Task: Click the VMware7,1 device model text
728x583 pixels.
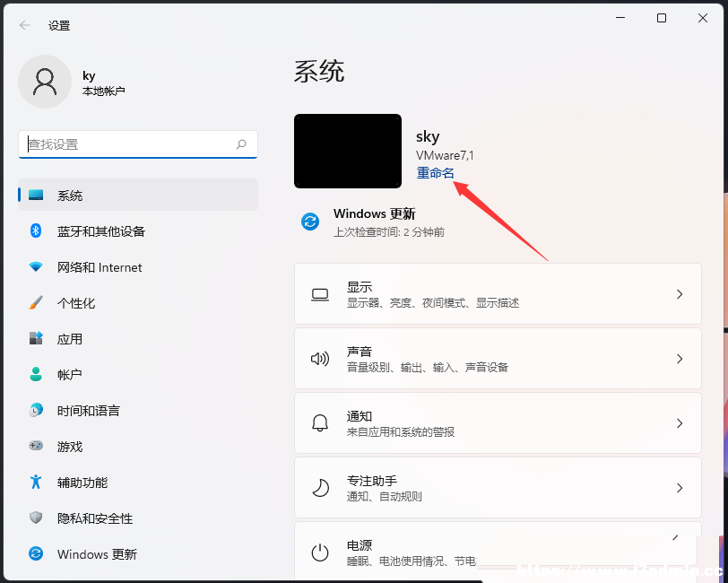Action: click(445, 155)
